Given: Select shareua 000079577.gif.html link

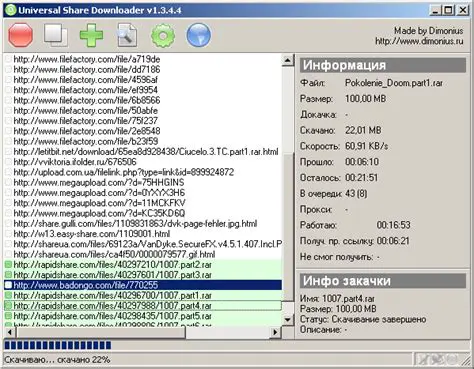Looking at the screenshot, I should [x=114, y=254].
